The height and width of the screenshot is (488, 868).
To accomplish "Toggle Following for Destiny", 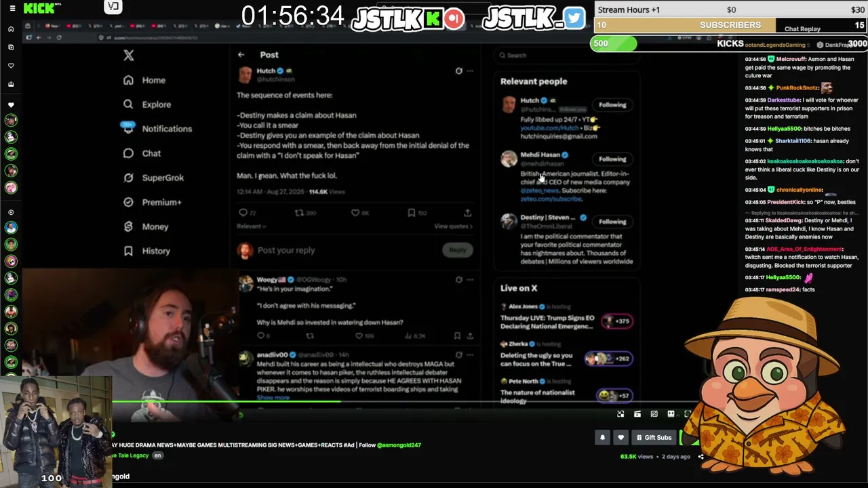I will (612, 221).
